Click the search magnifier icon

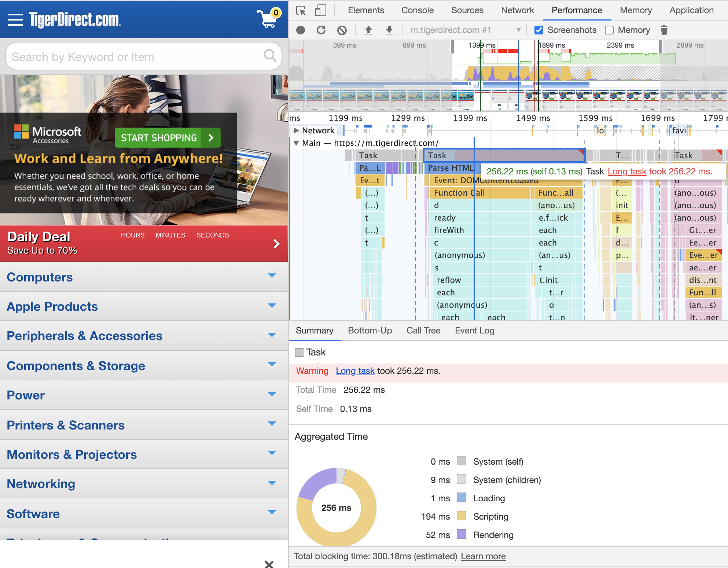pyautogui.click(x=270, y=56)
